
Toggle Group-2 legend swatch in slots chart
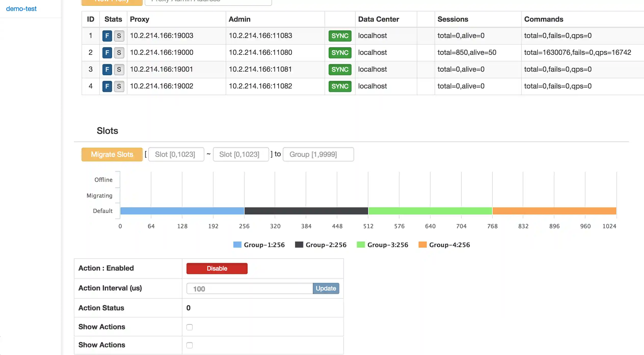coord(299,245)
